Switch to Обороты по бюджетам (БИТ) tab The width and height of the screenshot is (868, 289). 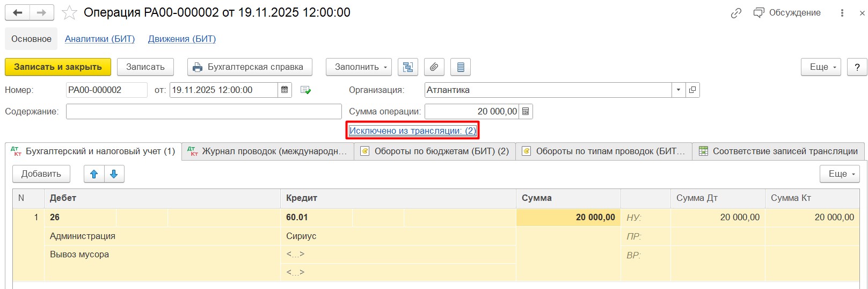(435, 151)
